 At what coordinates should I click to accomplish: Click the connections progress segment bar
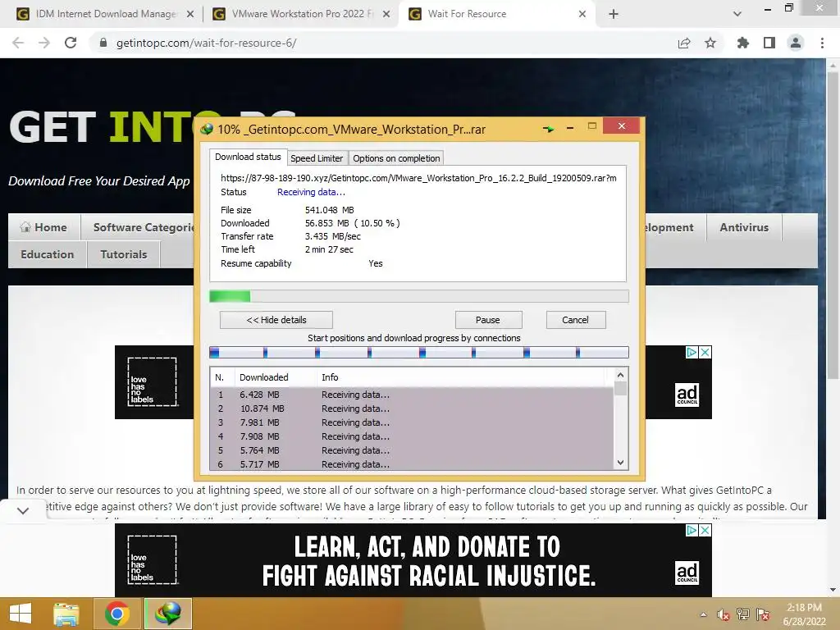tap(419, 352)
